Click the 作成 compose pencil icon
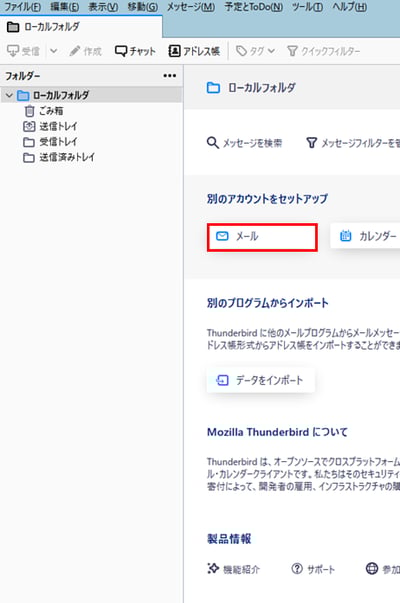This screenshot has height=603, width=400. point(75,51)
